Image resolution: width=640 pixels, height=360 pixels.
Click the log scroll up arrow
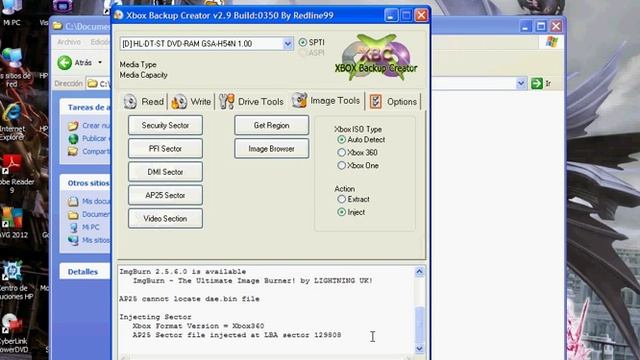[x=419, y=272]
